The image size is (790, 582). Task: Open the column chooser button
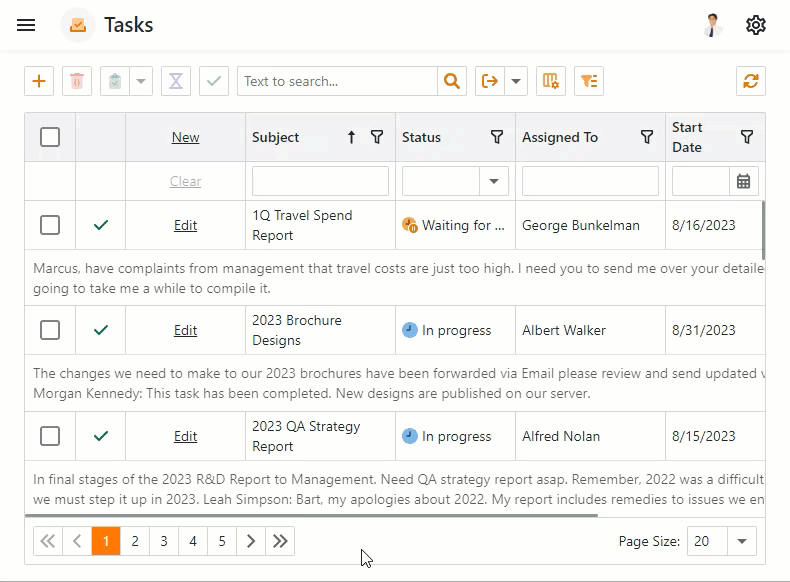pos(551,81)
